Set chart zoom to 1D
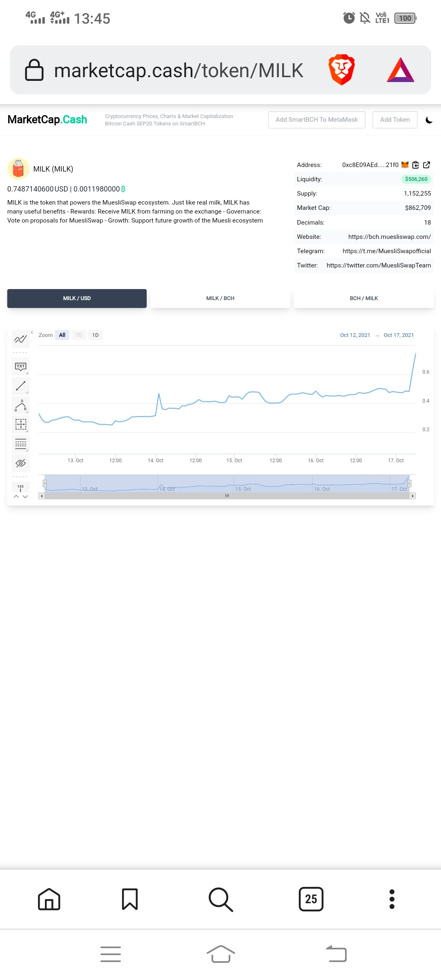The width and height of the screenshot is (441, 980). click(96, 335)
